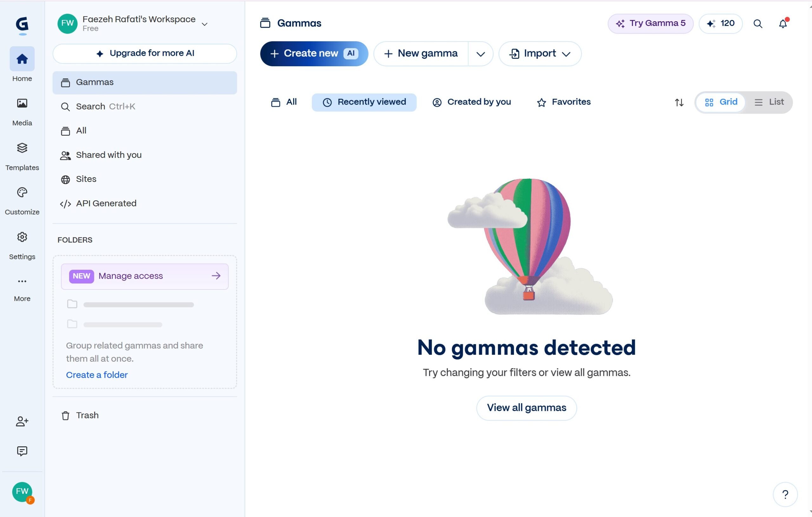Screen dimensions: 812x517
Task: Open the feedback chat icon
Action: coord(22,451)
